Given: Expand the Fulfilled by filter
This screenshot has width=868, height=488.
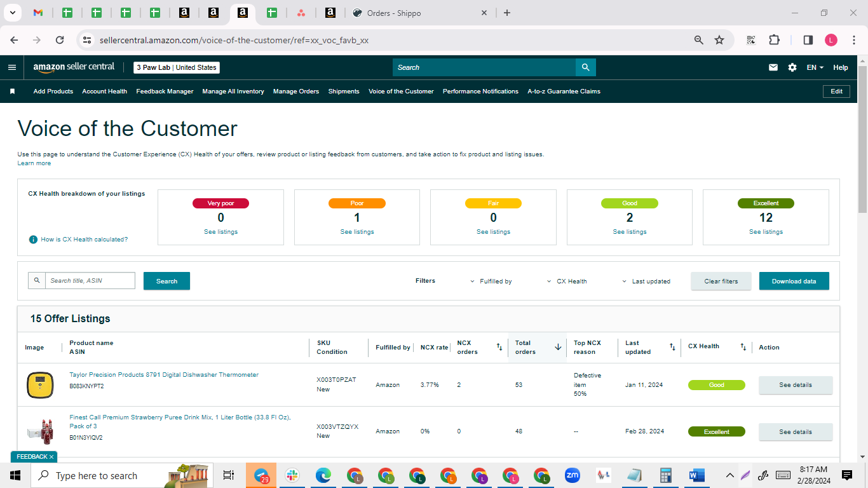Looking at the screenshot, I should pos(491,281).
